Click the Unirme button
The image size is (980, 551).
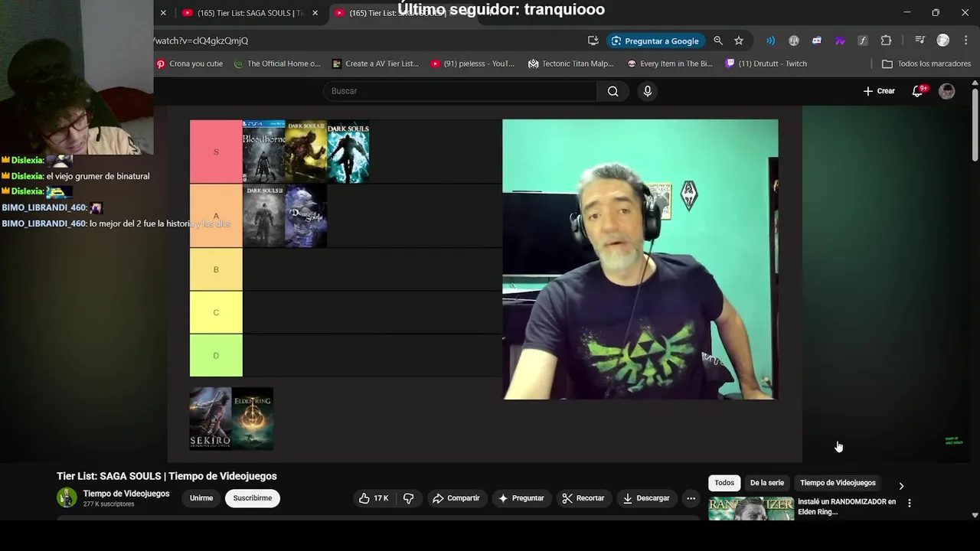point(201,498)
